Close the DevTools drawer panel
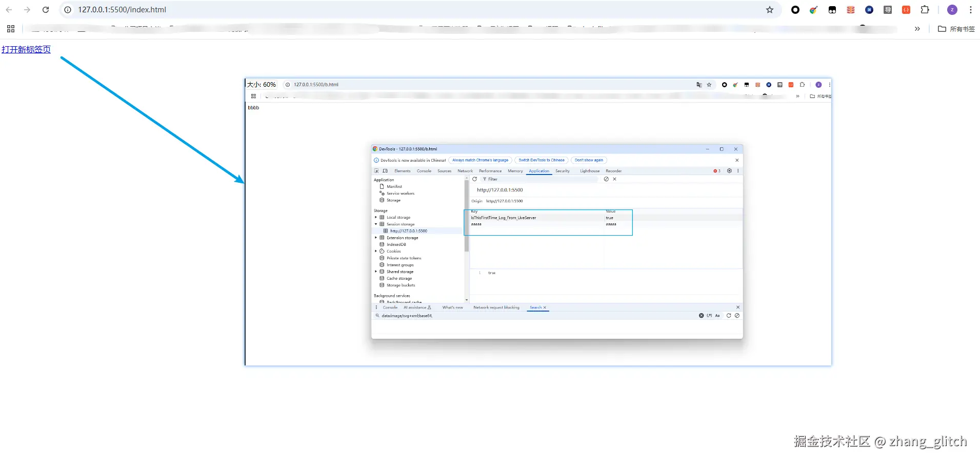Viewport: 980px width, 462px height. click(738, 307)
